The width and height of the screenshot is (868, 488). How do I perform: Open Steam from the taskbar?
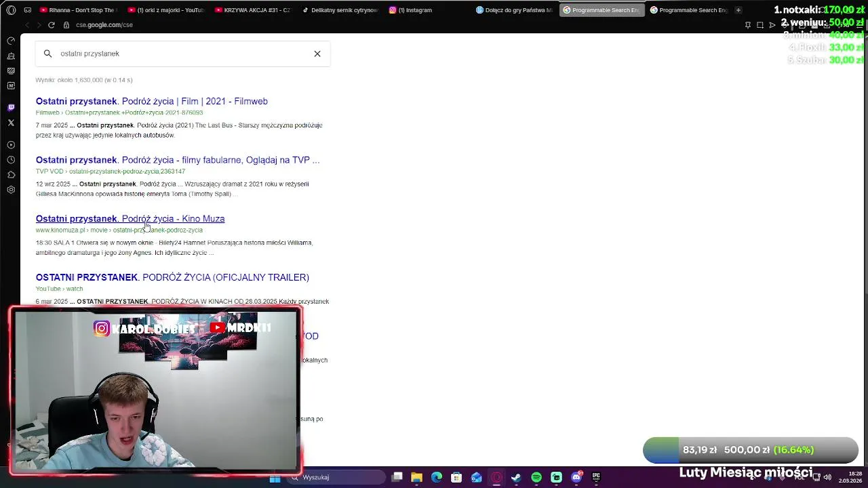pos(516,478)
